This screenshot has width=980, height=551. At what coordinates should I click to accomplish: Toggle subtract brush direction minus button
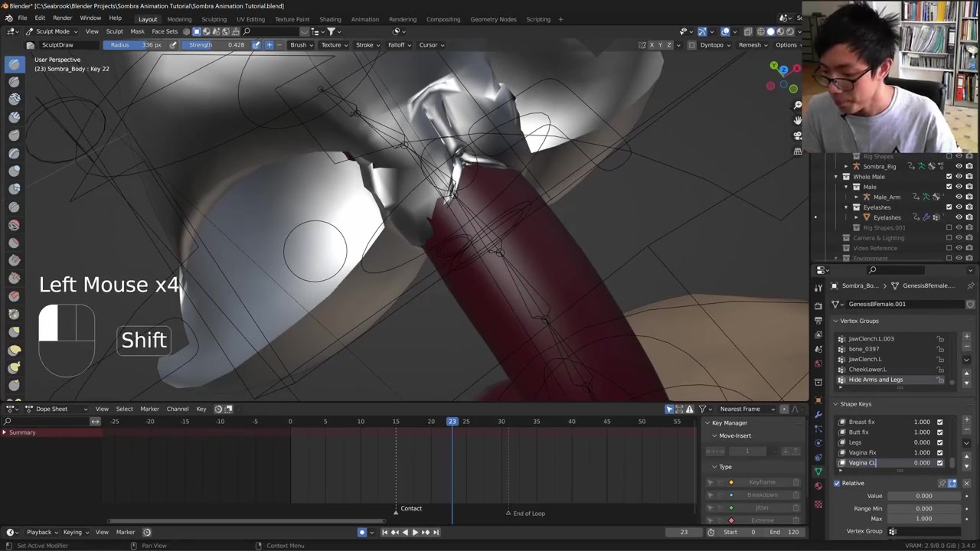tap(279, 44)
